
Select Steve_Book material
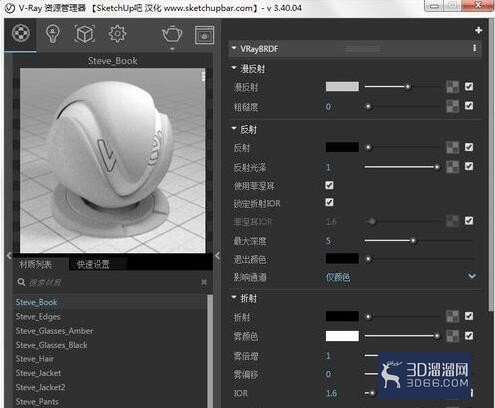36,302
